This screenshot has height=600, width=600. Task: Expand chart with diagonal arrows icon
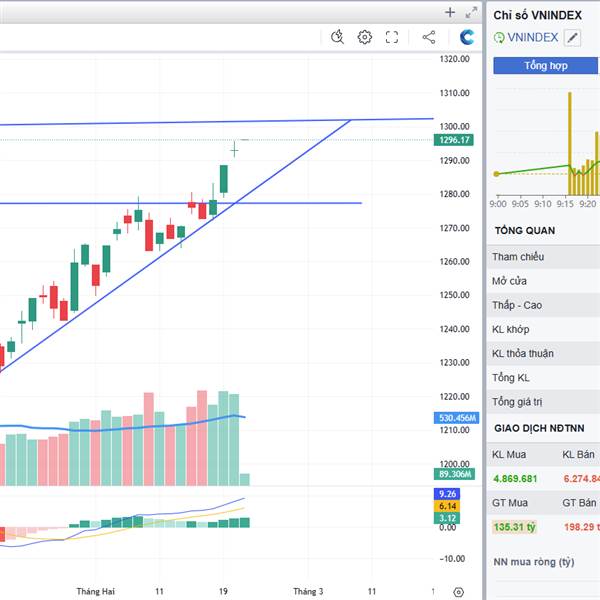click(471, 12)
